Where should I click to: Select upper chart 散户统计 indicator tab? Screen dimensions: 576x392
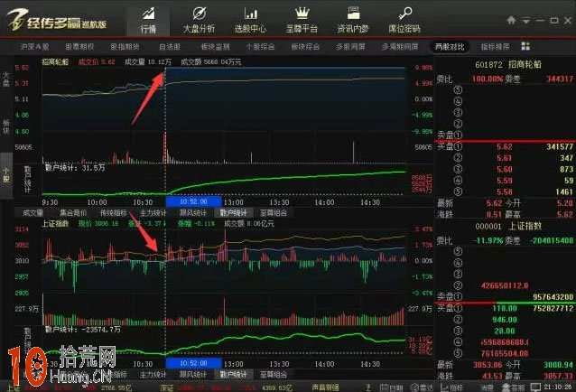click(233, 213)
